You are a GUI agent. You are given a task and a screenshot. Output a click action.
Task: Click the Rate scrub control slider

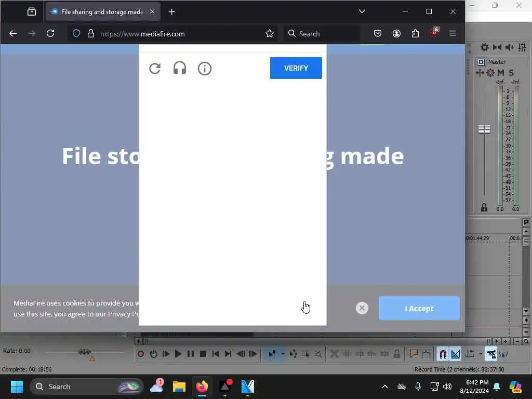84,352
